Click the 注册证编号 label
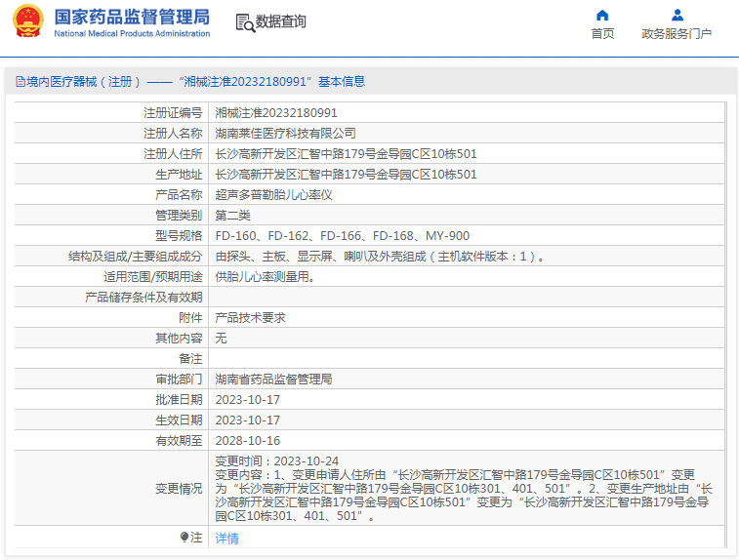 pos(173,113)
